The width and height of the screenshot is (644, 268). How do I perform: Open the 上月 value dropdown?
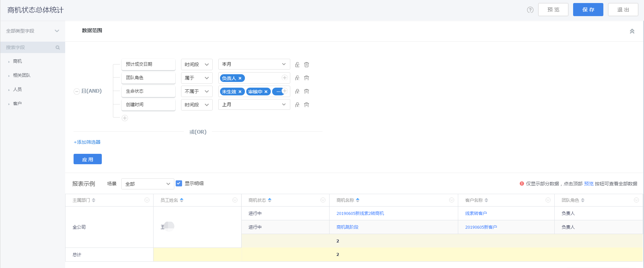254,104
